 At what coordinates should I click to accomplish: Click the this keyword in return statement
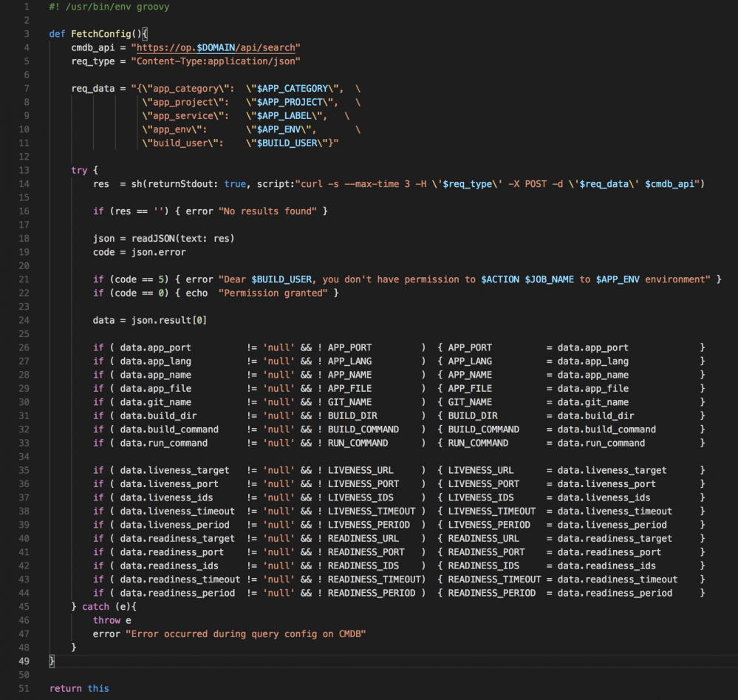coord(98,688)
